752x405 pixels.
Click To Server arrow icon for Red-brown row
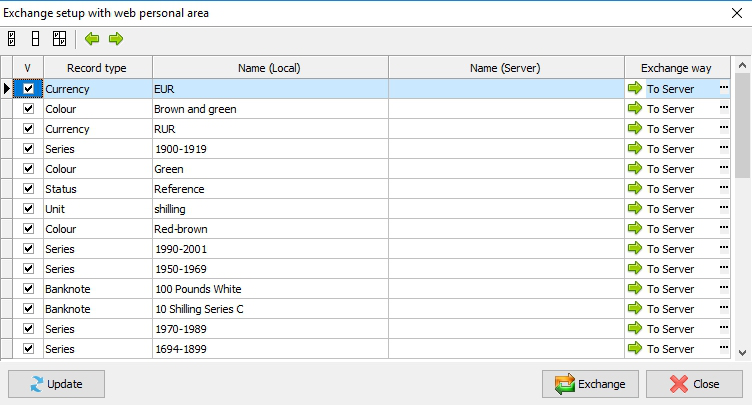(x=635, y=228)
